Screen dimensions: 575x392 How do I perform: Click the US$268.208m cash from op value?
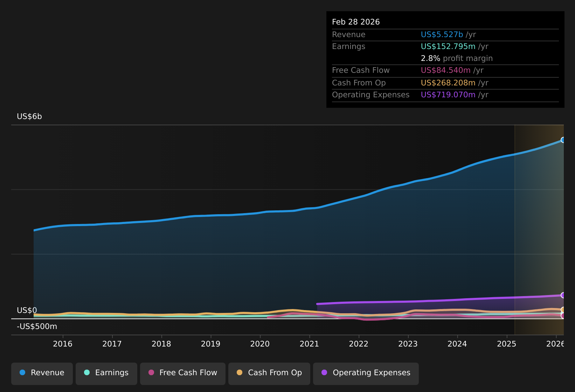click(x=448, y=83)
